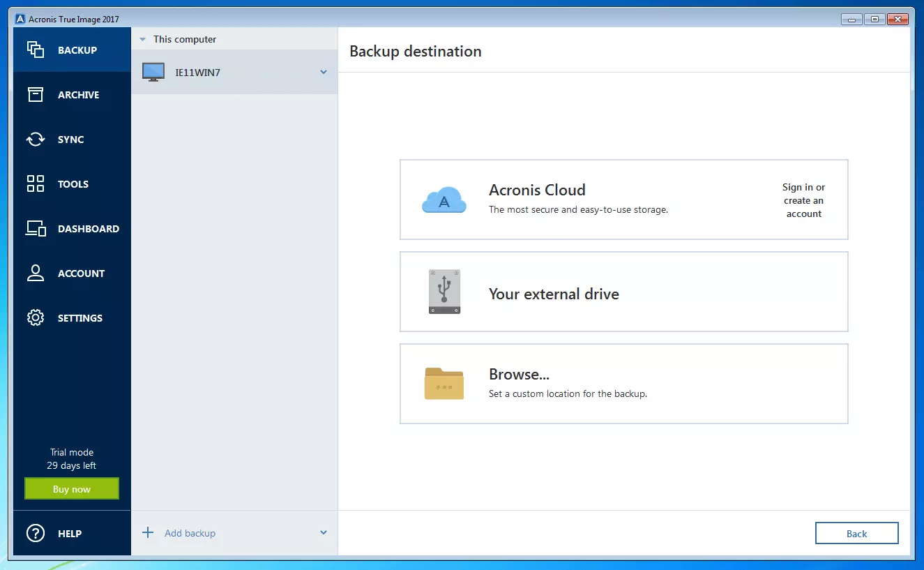Open the DASHBOARD section
The image size is (924, 570).
(x=72, y=229)
